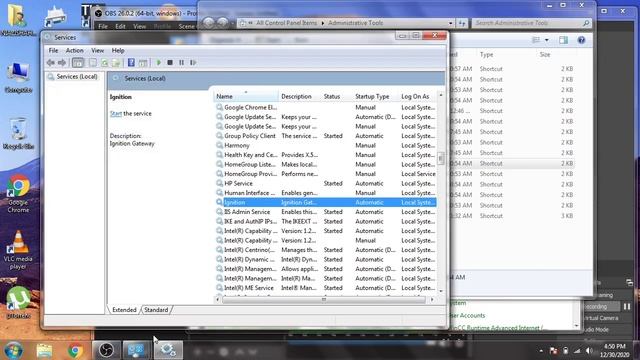This screenshot has height=360, width=640.
Task: Switch to the Standard tab
Action: click(x=156, y=310)
